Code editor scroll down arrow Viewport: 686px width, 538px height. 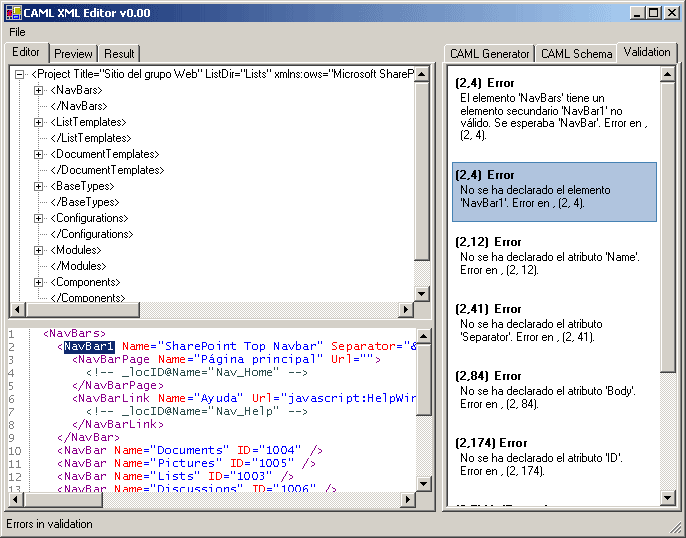click(x=424, y=483)
